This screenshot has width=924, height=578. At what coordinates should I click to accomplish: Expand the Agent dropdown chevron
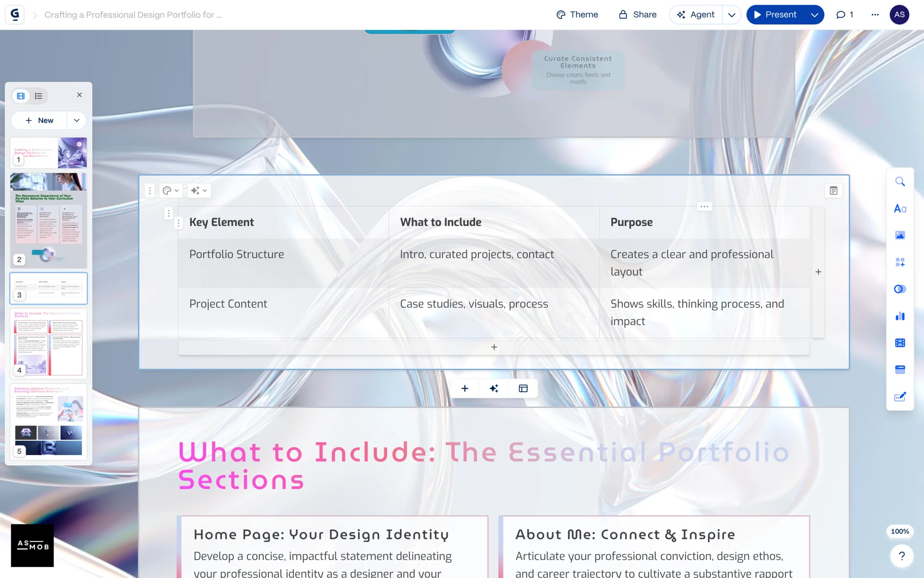(731, 14)
